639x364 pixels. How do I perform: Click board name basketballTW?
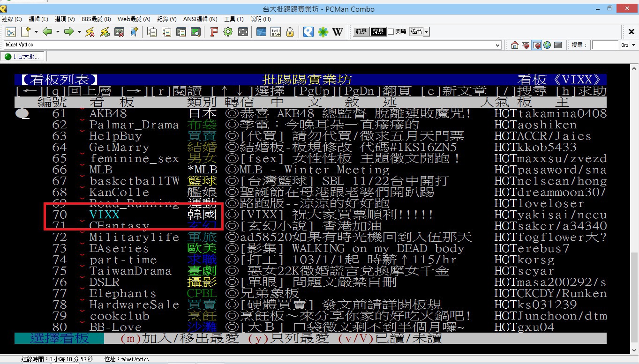pyautogui.click(x=134, y=181)
